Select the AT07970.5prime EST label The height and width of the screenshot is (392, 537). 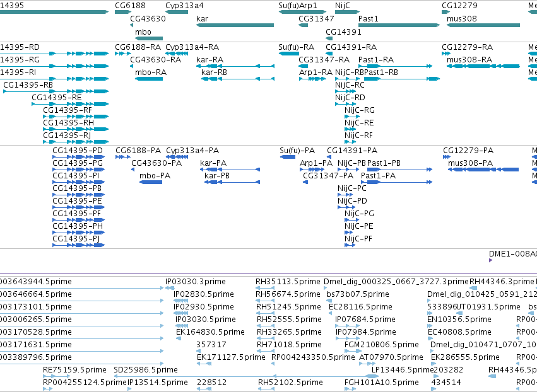point(391,357)
